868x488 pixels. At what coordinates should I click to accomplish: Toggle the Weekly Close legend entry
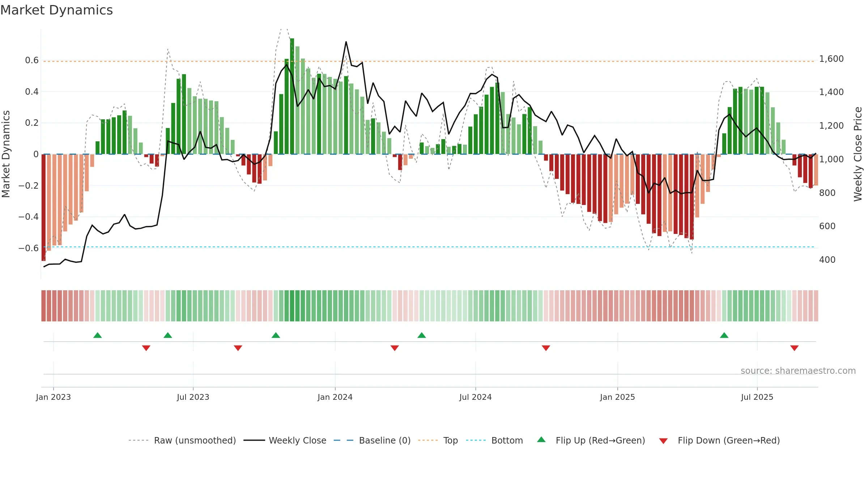click(x=285, y=440)
